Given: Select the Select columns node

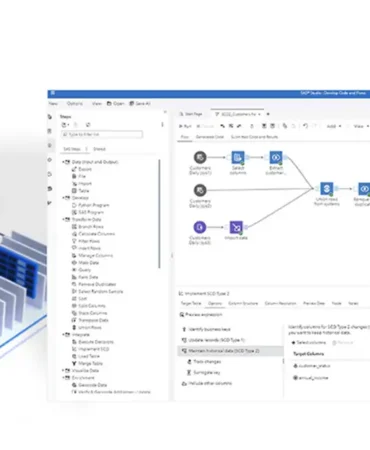Looking at the screenshot, I should coord(238,157).
